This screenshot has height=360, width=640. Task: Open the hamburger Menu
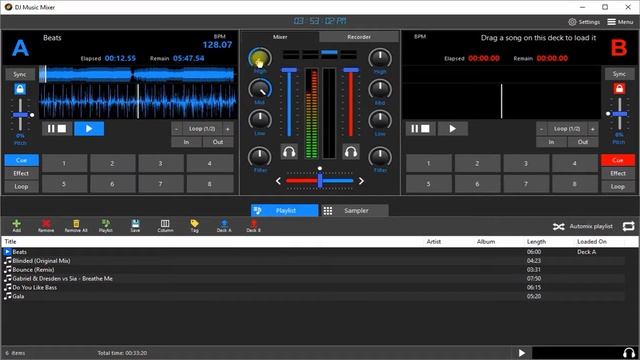[620, 22]
